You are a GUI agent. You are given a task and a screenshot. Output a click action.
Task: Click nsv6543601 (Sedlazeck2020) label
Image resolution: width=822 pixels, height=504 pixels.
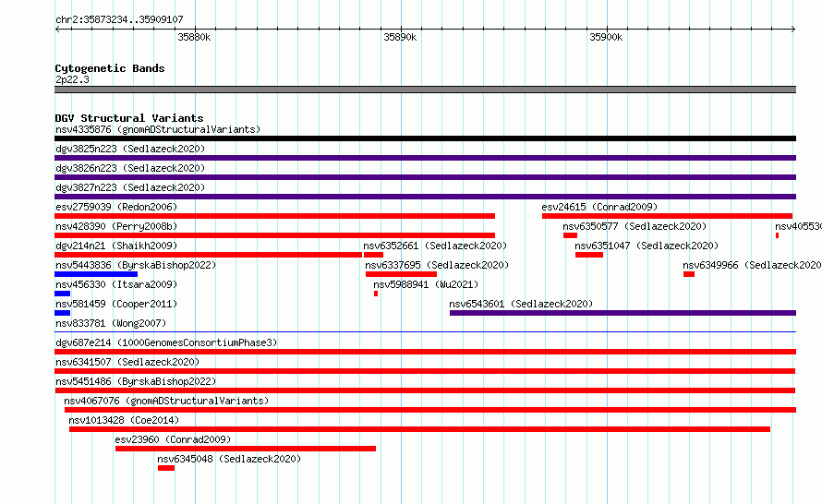click(521, 304)
